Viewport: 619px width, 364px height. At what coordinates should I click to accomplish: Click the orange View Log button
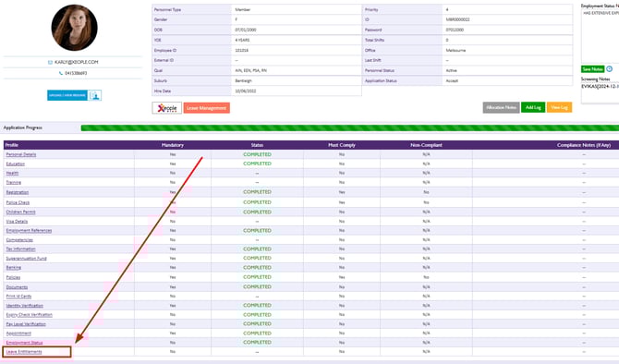click(559, 107)
